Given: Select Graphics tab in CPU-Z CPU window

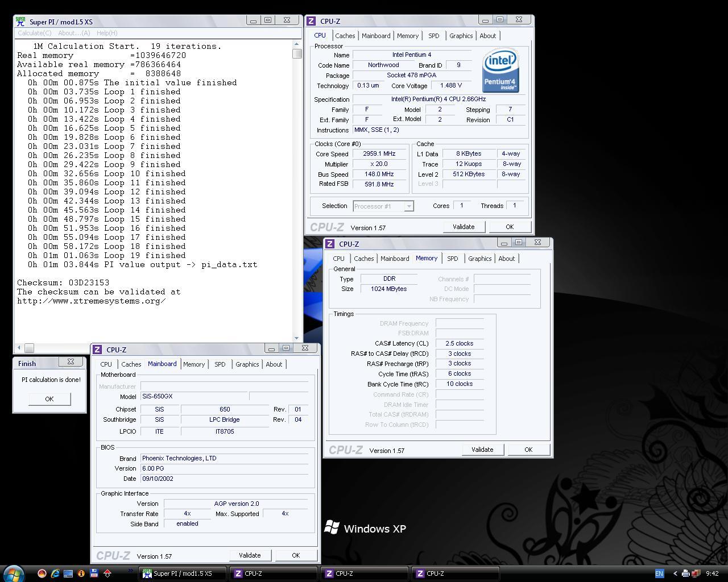Looking at the screenshot, I should (x=461, y=36).
